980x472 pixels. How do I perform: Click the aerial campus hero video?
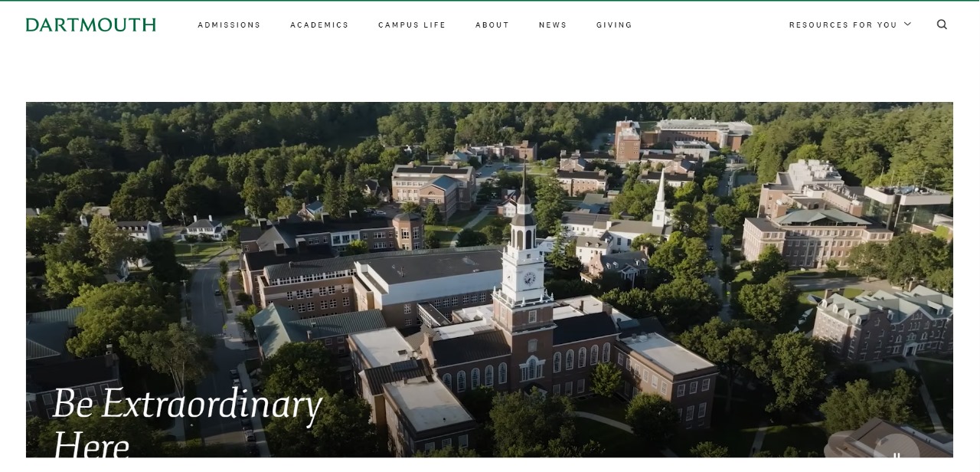(x=489, y=280)
